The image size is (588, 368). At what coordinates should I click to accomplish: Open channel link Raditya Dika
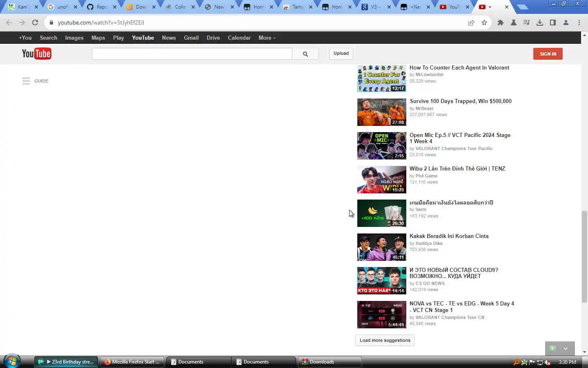pos(429,243)
